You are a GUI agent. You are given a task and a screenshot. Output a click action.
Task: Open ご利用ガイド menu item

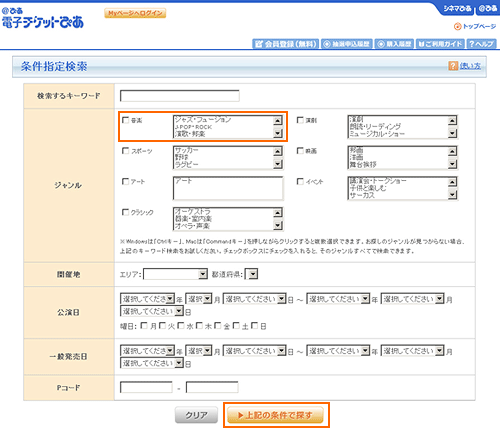pyautogui.click(x=440, y=44)
